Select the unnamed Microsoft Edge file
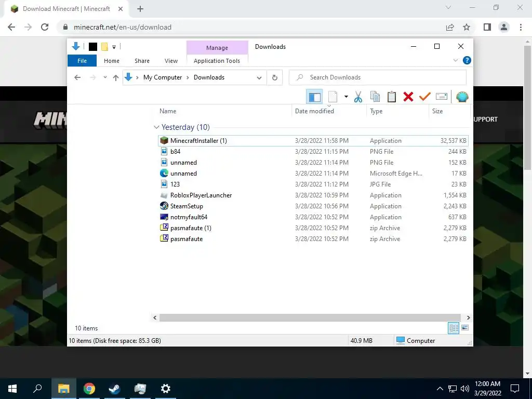Screen dimensions: 532x399 pyautogui.click(x=313, y=174)
